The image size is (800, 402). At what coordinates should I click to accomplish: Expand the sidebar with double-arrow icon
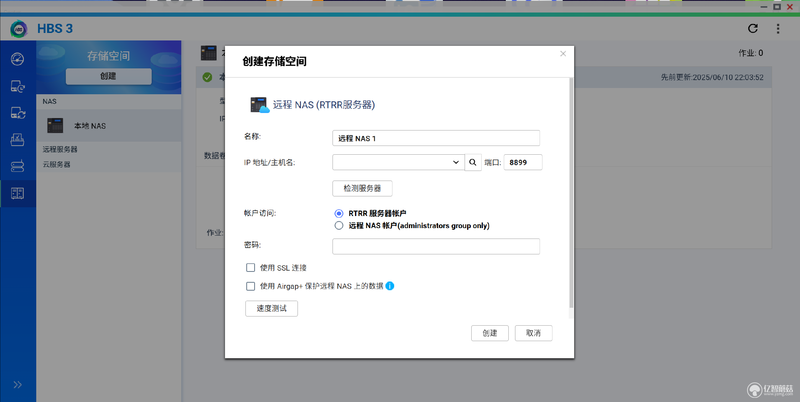17,385
